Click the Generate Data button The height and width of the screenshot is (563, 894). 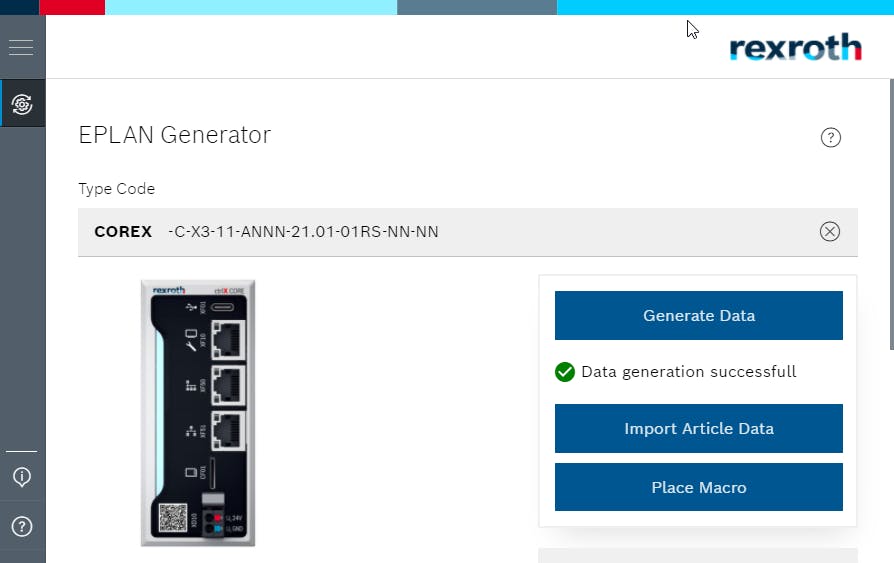point(698,315)
